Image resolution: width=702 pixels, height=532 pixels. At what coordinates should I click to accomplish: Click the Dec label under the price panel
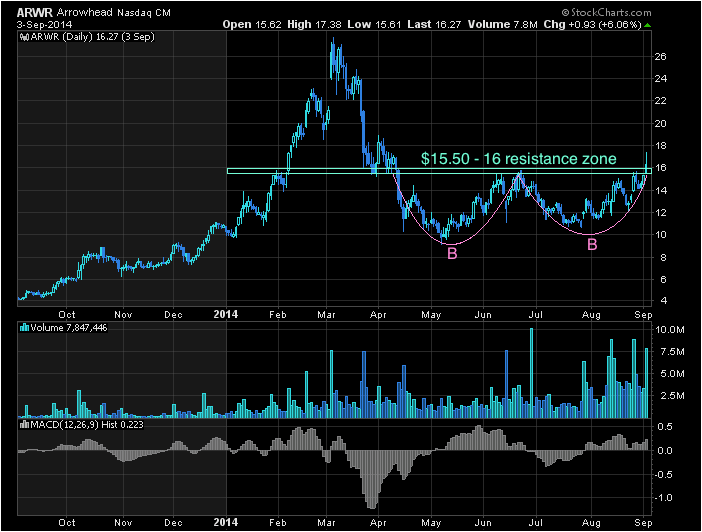tap(173, 314)
